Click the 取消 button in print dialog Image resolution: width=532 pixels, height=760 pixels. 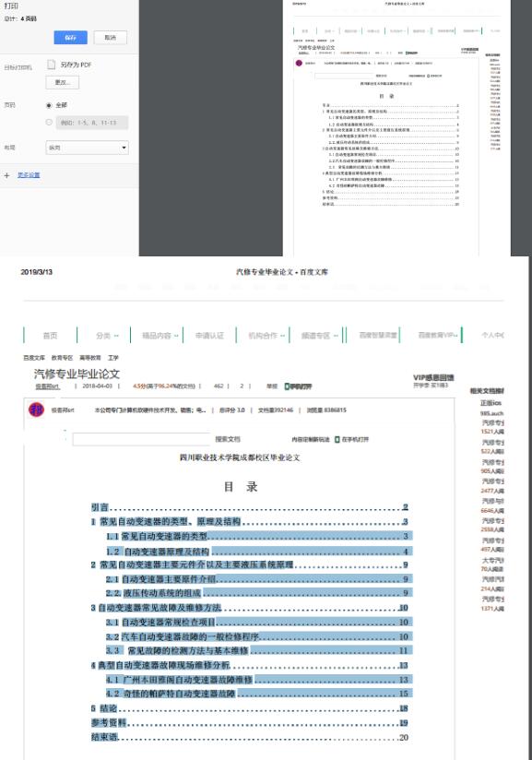click(x=110, y=37)
